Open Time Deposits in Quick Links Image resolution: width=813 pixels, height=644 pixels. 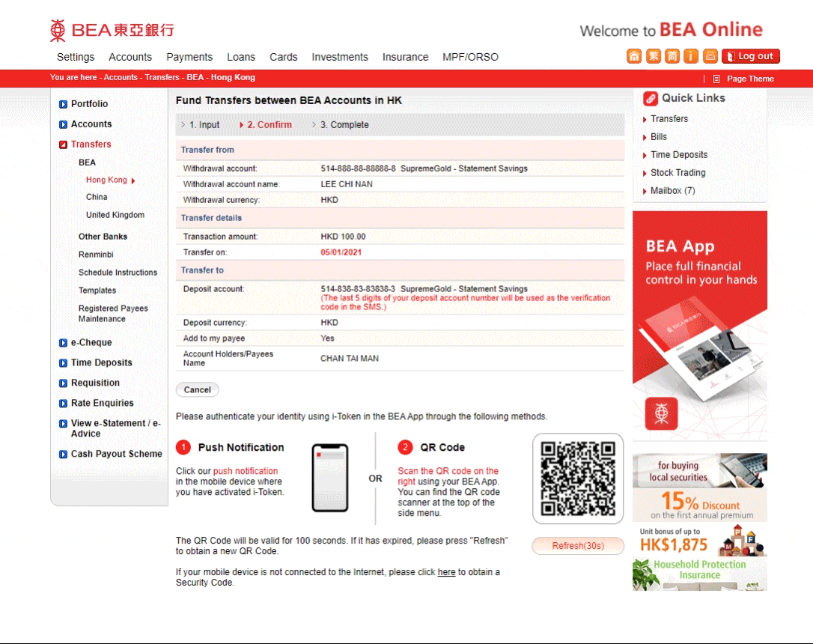[x=679, y=154]
